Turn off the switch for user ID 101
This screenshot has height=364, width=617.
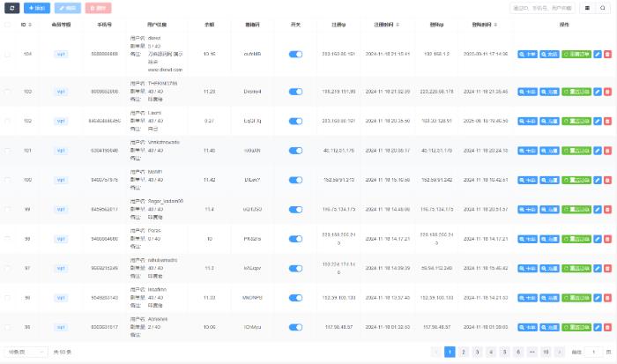295,151
